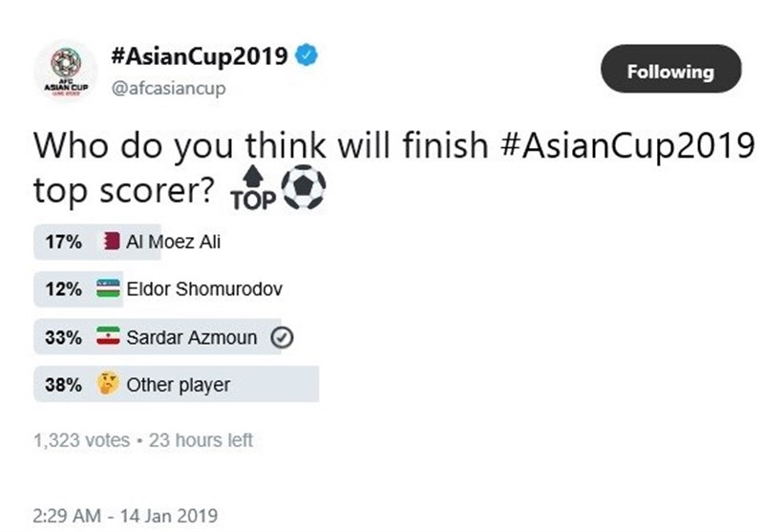Toggle the Following button

coord(669,72)
